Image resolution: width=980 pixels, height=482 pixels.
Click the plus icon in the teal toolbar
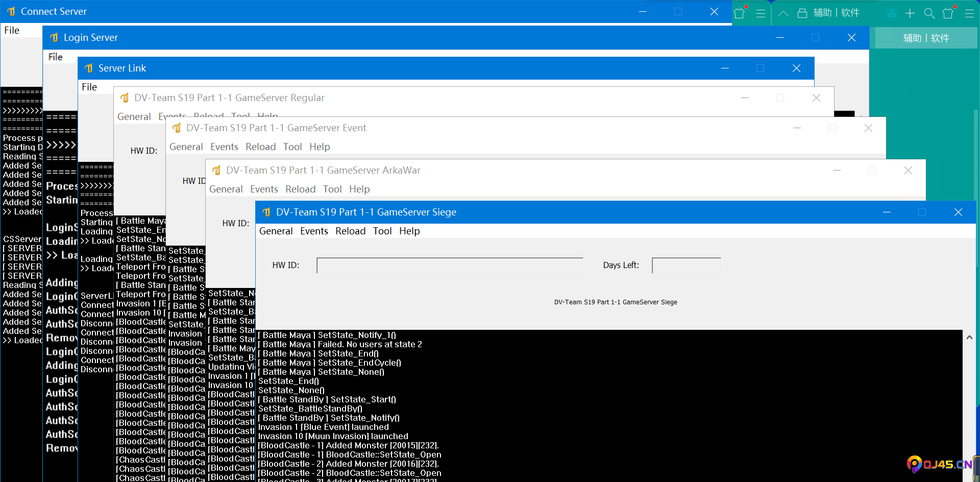tap(910, 13)
